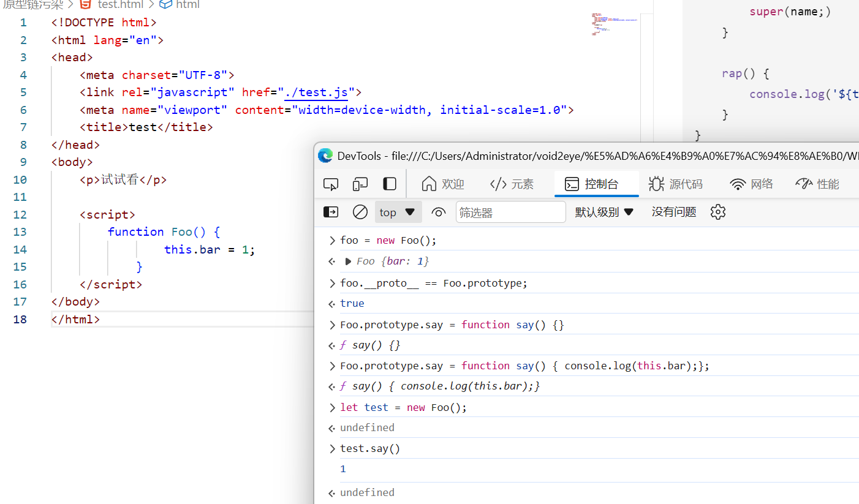Clear the console with the ban icon
The width and height of the screenshot is (859, 504).
coord(360,212)
